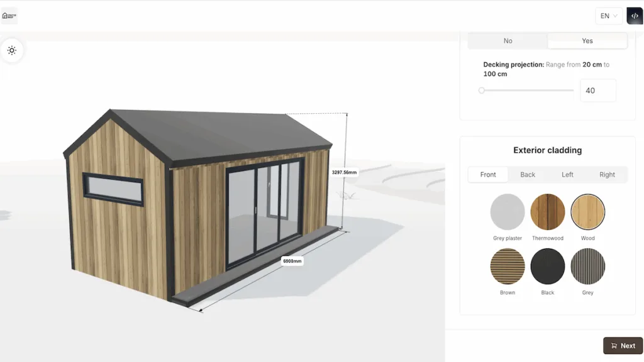Switch to the Right cladding tab
The height and width of the screenshot is (362, 644).
point(607,175)
